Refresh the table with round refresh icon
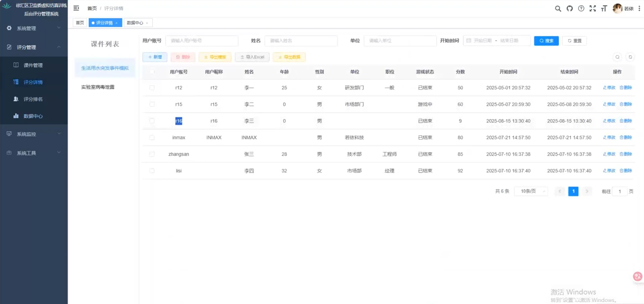This screenshot has width=644, height=304. [x=630, y=57]
